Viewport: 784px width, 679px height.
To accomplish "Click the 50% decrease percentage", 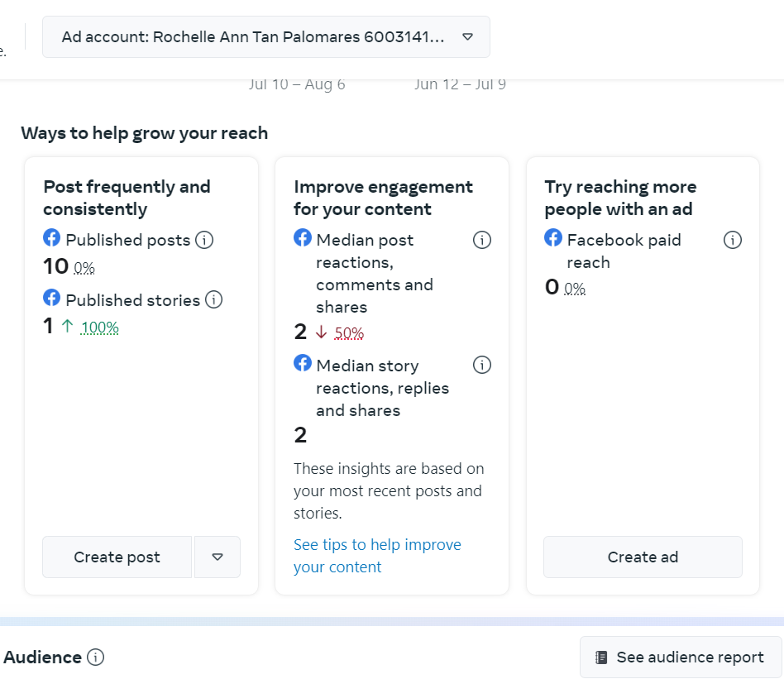I will click(349, 333).
